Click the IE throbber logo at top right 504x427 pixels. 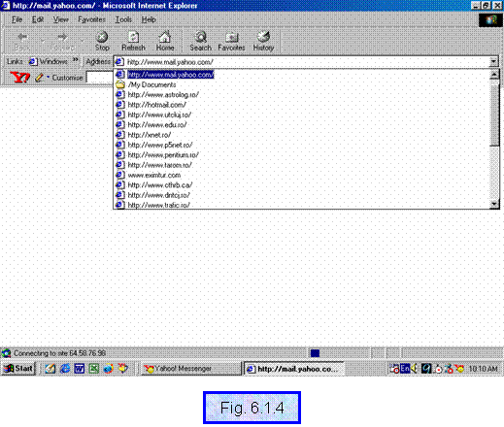(490, 20)
